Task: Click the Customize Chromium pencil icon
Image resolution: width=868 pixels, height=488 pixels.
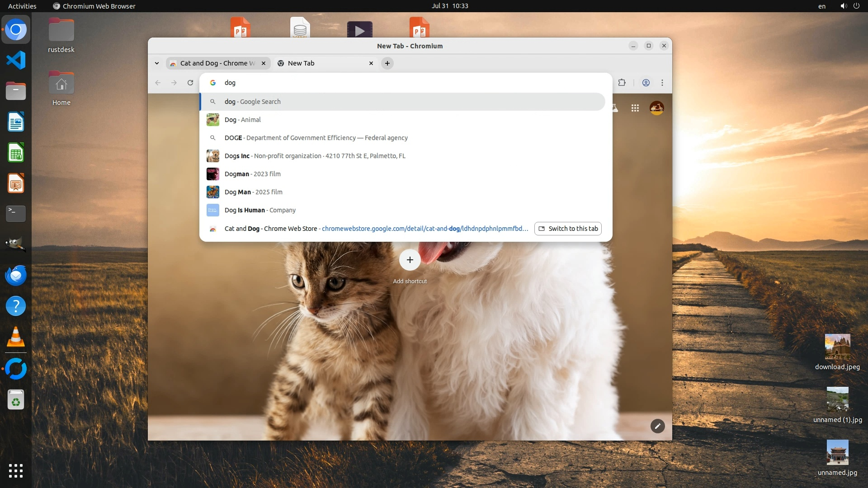Action: point(657,426)
